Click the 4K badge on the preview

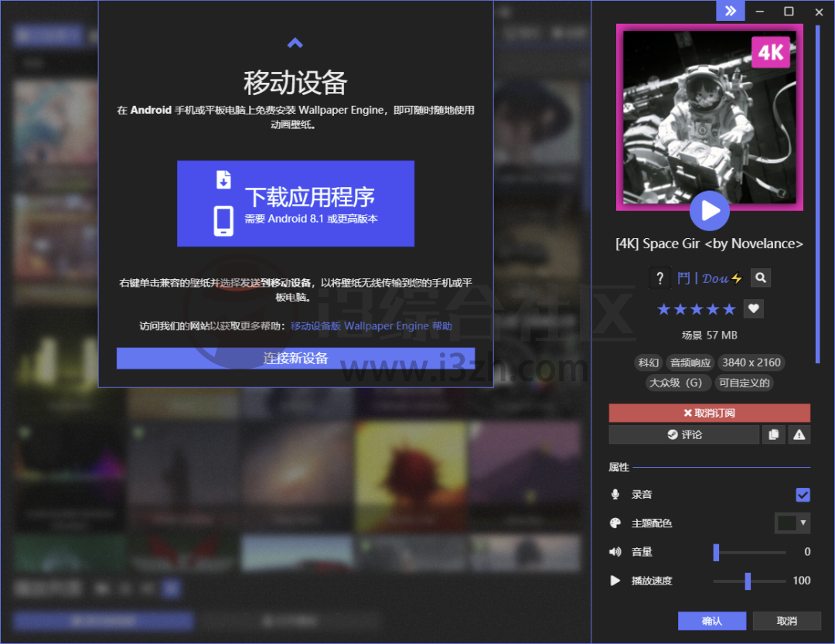pyautogui.click(x=770, y=53)
